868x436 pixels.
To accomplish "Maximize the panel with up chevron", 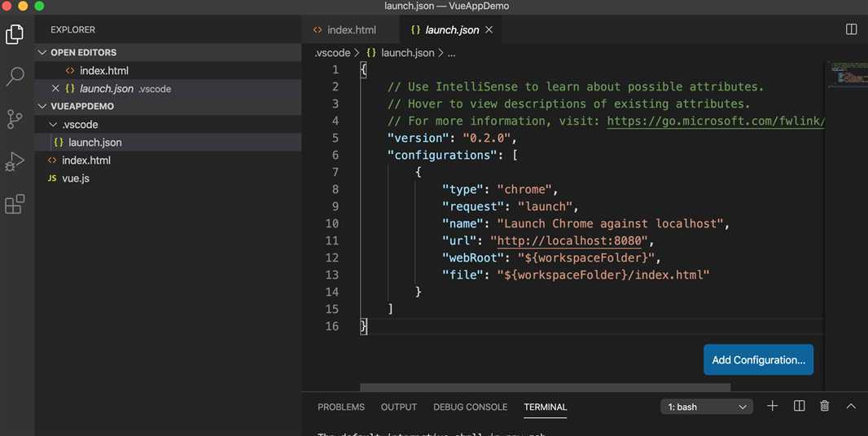I will pyautogui.click(x=851, y=406).
